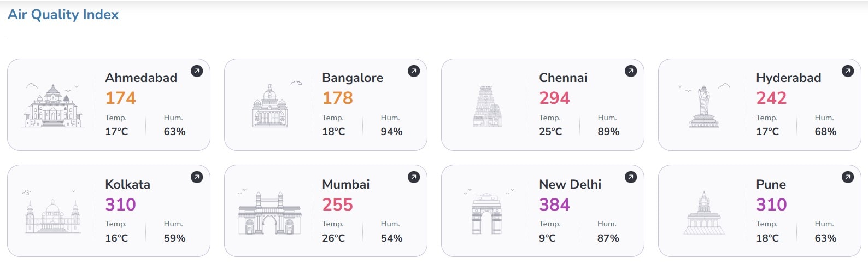
Task: Click the Pune city name
Action: [x=771, y=184]
